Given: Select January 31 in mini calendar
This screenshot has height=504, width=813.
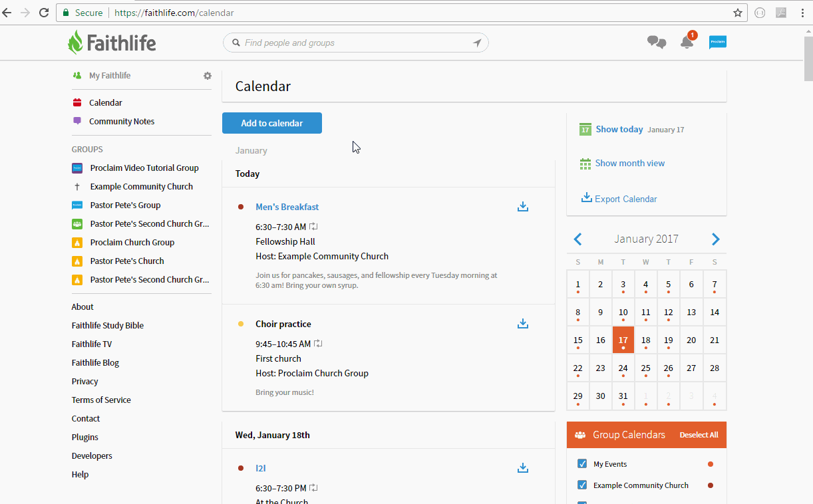Looking at the screenshot, I should [623, 396].
